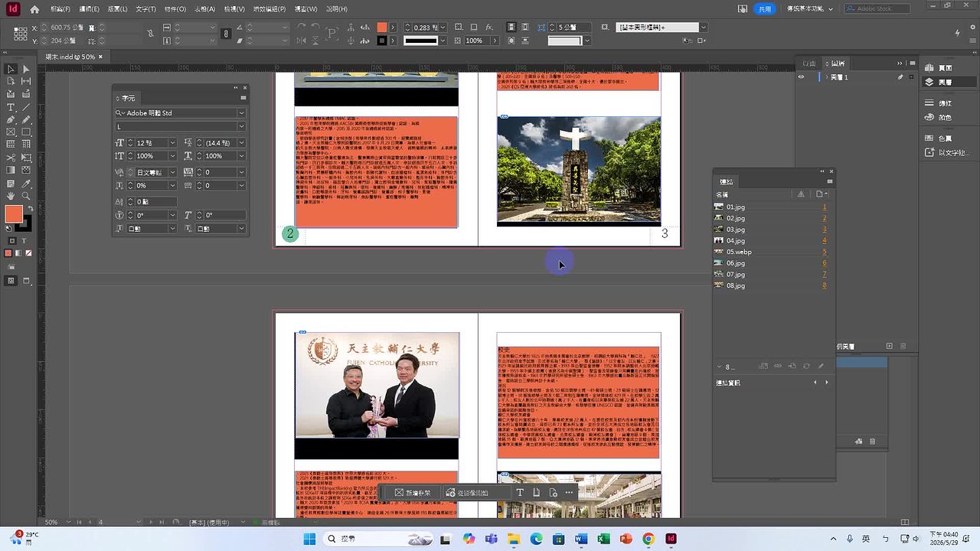
Task: Open Google Chrome from the taskbar
Action: [x=648, y=539]
